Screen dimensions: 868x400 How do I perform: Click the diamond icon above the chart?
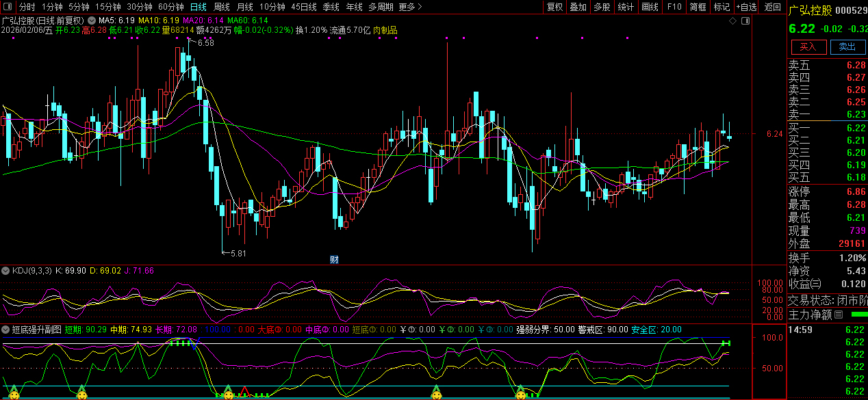(x=733, y=21)
